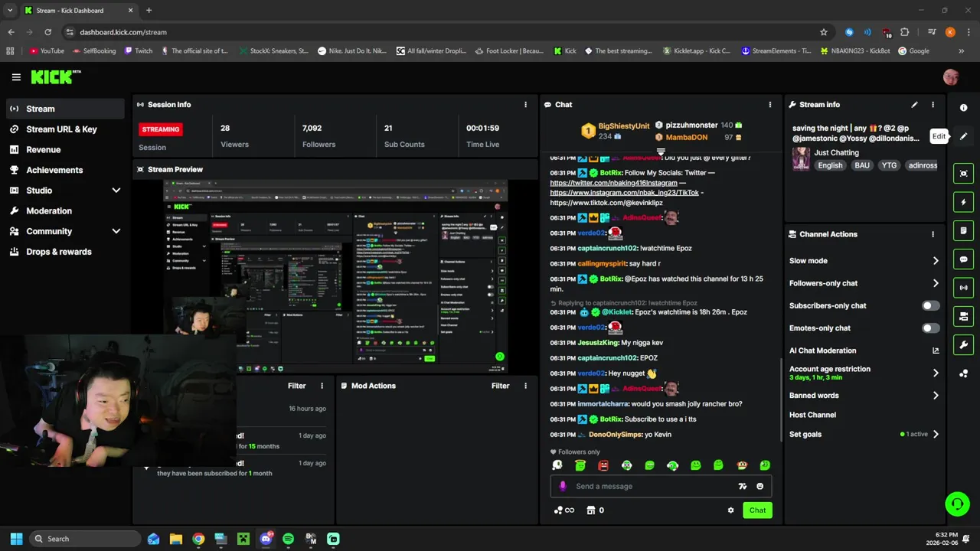
Task: Click the pencil icon in Stream info header
Action: click(x=914, y=105)
